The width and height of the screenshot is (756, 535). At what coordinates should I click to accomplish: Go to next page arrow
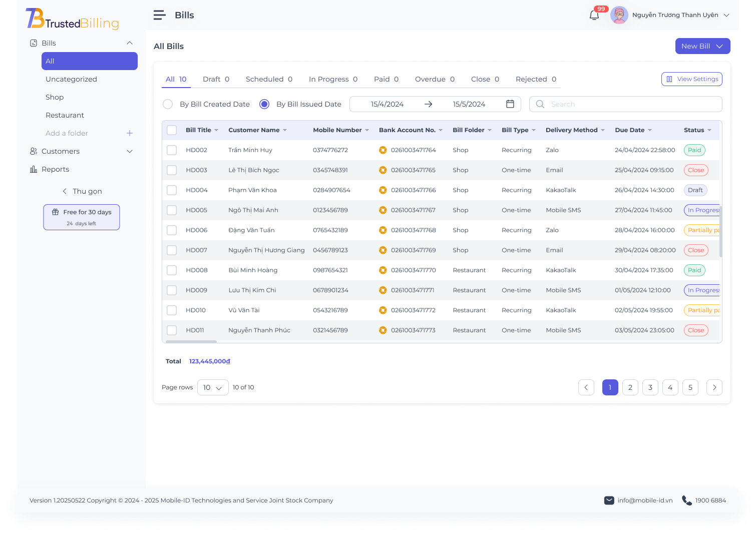pos(714,387)
